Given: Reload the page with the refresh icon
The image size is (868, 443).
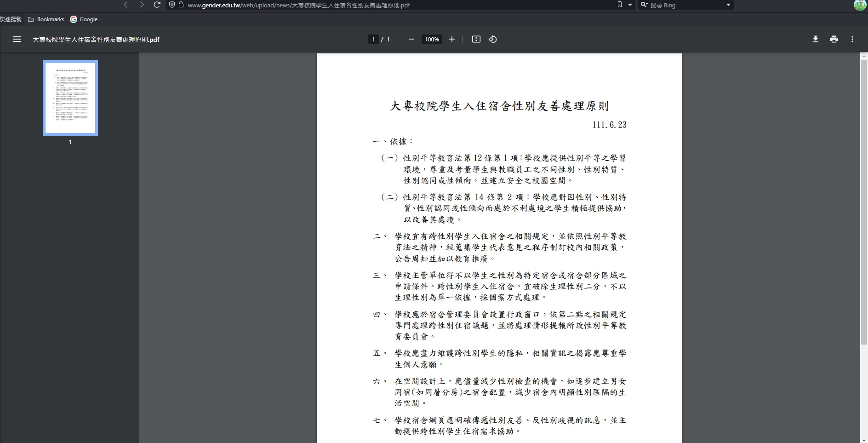Looking at the screenshot, I should [157, 5].
